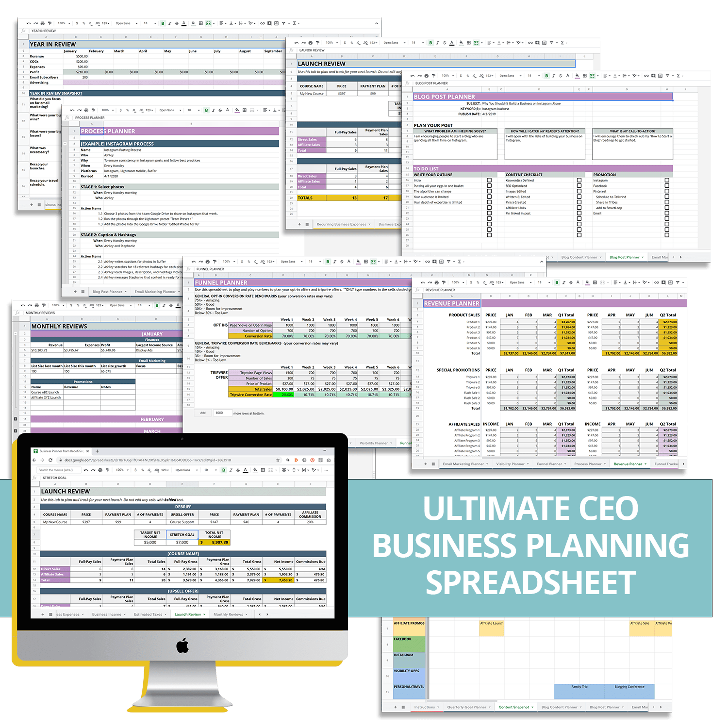Click print in the iMac Launch Review toolbar
The height and width of the screenshot is (728, 728).
click(100, 470)
